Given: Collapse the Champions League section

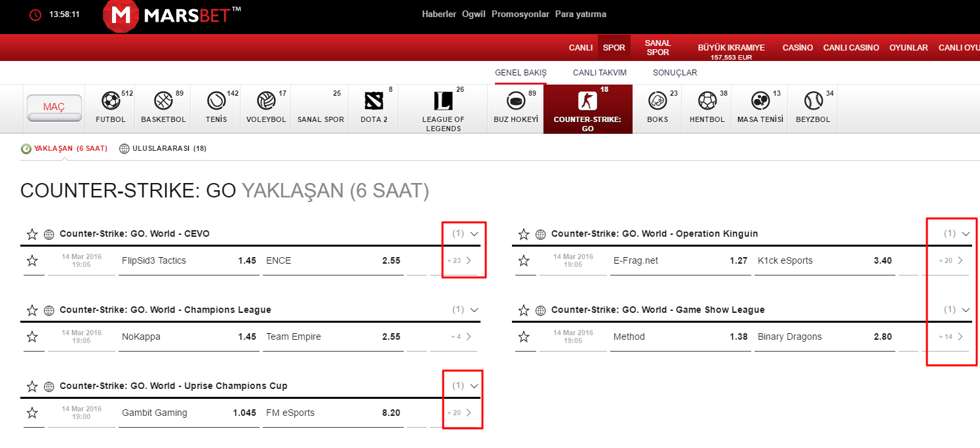Looking at the screenshot, I should click(x=475, y=310).
